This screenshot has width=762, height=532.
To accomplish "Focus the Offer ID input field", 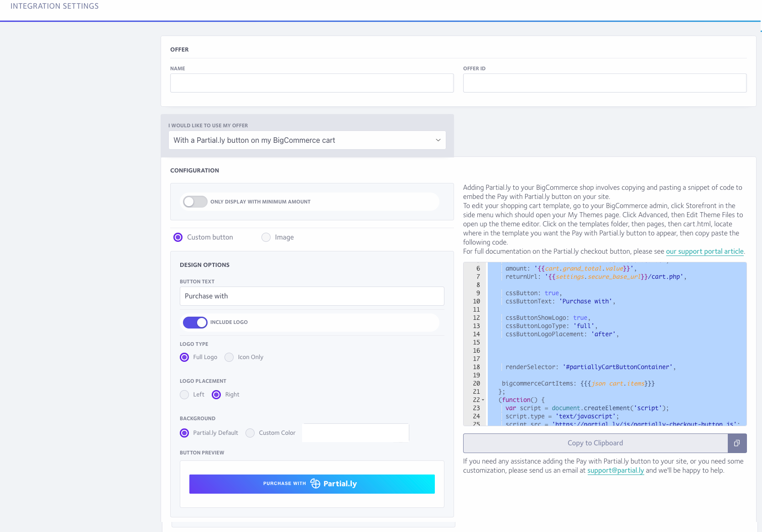I will point(605,83).
